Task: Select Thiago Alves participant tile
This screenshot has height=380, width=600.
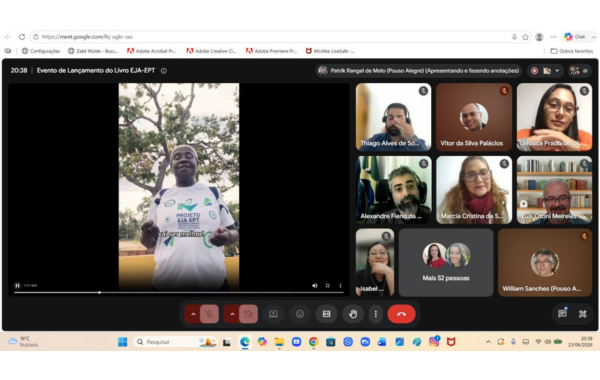Action: point(393,117)
